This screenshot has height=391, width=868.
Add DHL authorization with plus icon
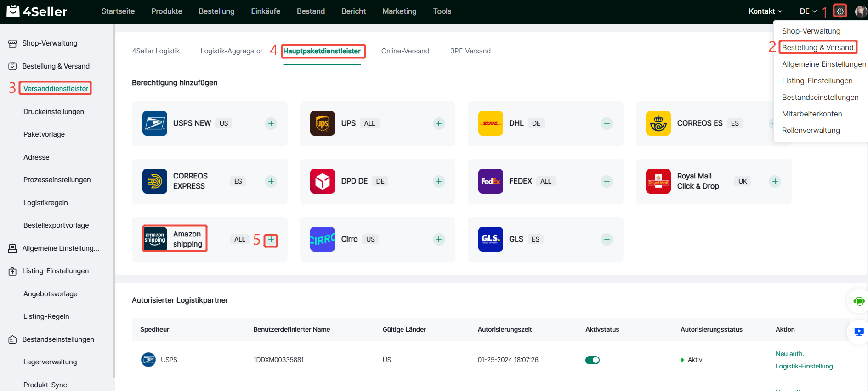[607, 123]
